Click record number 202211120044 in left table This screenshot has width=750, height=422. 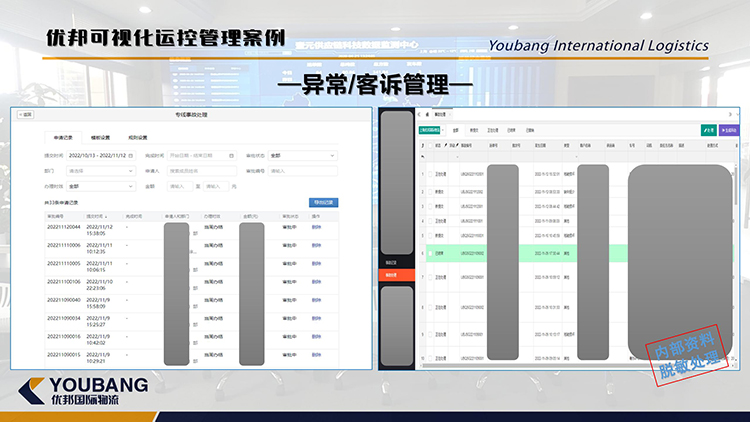64,227
